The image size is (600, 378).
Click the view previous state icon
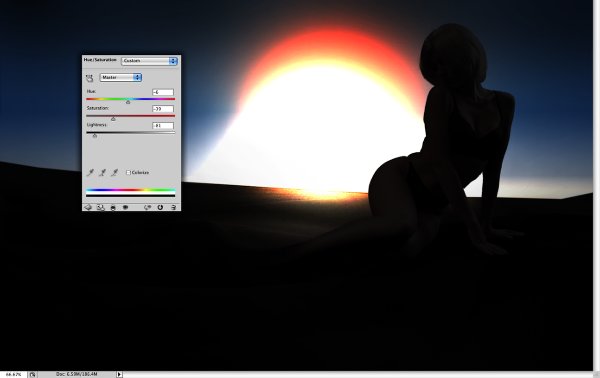coord(147,207)
